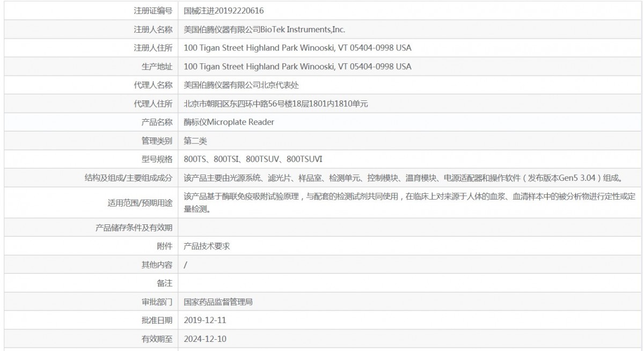The height and width of the screenshot is (351, 644).
Task: Select approving department 国家药品监督管理局
Action: point(218,302)
